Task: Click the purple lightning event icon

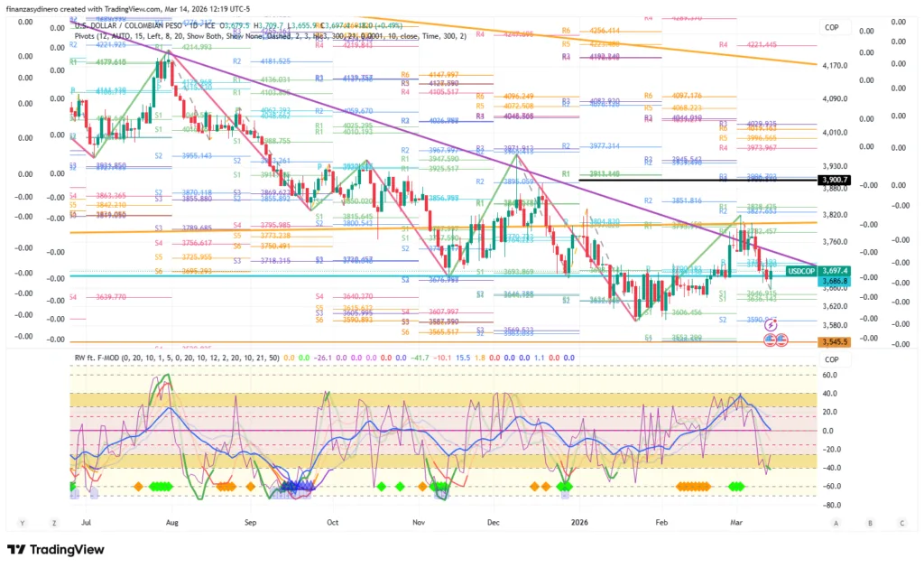Action: 772,322
